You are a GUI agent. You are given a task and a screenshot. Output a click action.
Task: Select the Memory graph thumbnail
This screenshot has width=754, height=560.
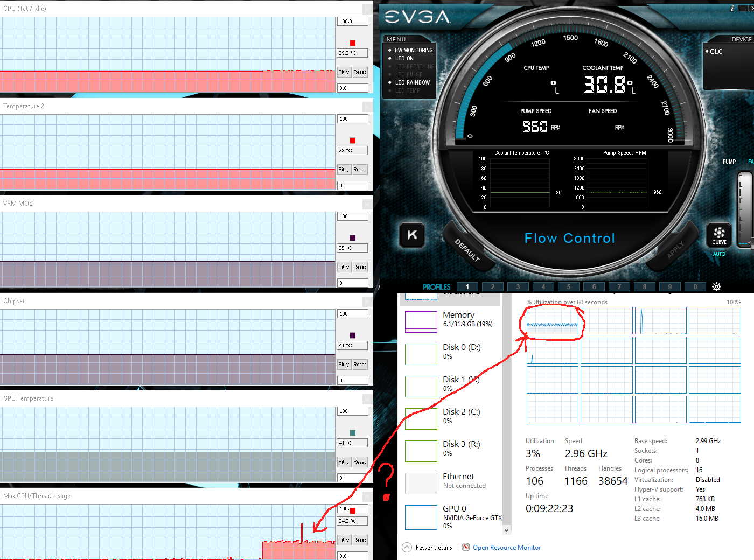click(x=421, y=322)
